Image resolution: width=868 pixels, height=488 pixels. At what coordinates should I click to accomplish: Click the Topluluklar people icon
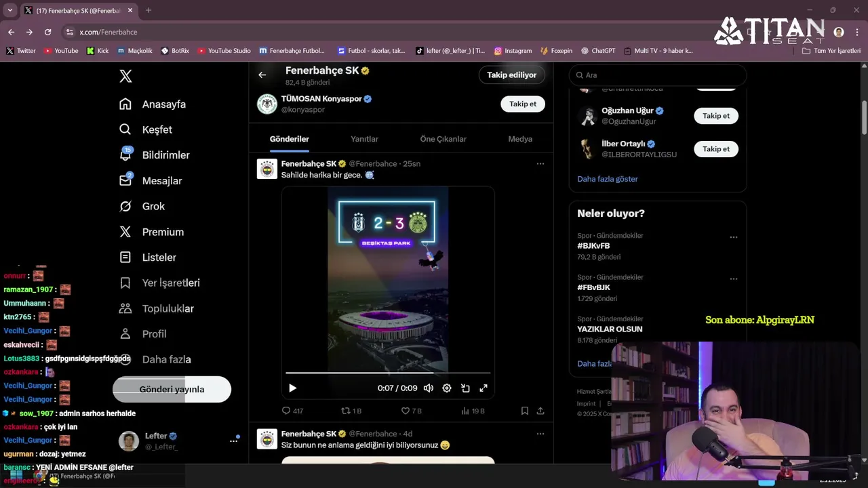(125, 308)
